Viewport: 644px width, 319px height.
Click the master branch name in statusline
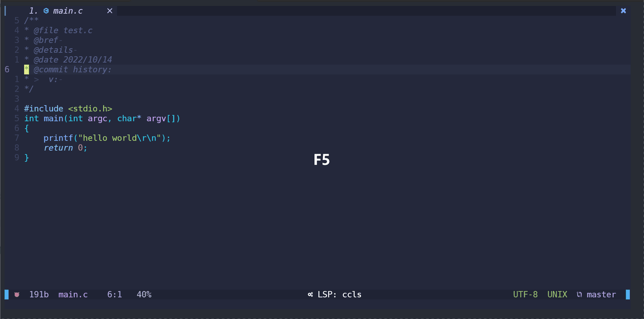pos(601,294)
